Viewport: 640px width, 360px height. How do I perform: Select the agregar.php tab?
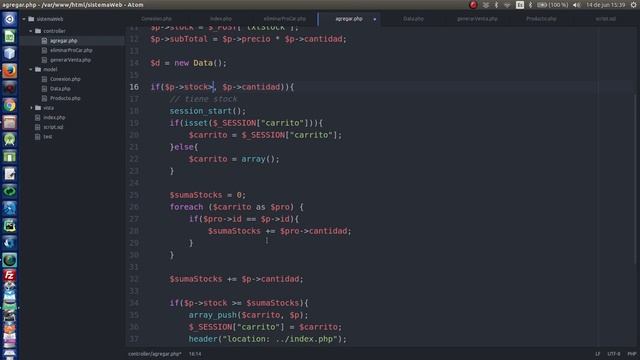[x=349, y=19]
